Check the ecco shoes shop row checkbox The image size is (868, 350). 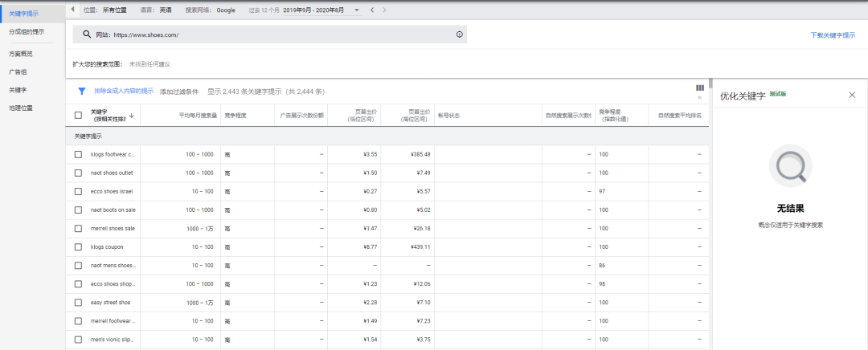click(x=78, y=284)
